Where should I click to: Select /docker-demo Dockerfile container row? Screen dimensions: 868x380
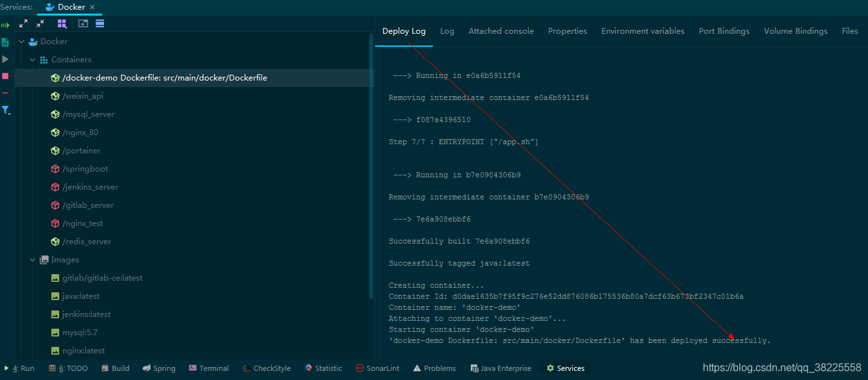[x=194, y=78]
